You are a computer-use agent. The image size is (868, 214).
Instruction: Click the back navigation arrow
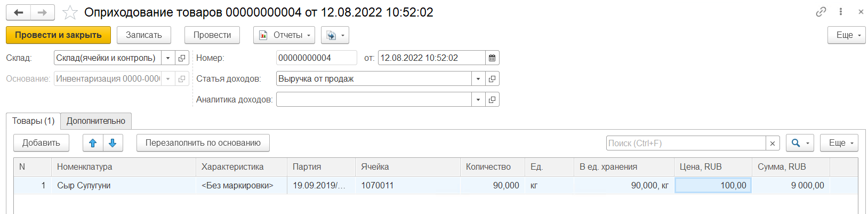[x=19, y=12]
